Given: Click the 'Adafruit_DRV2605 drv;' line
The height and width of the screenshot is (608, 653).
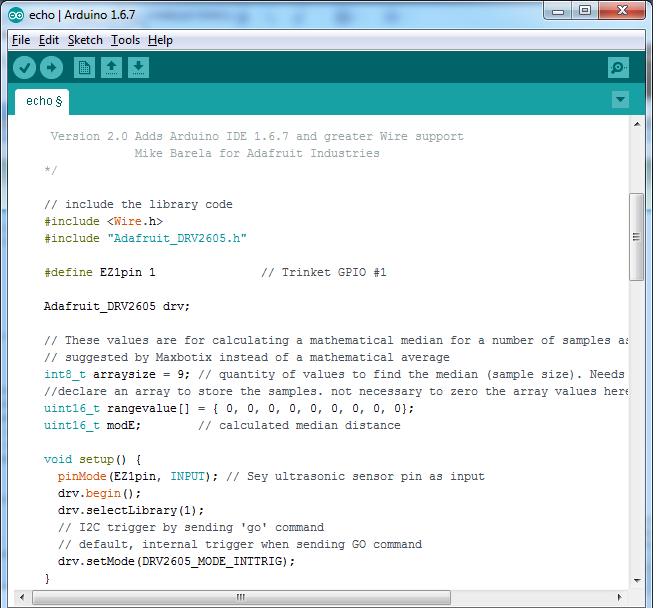Looking at the screenshot, I should pyautogui.click(x=117, y=306).
